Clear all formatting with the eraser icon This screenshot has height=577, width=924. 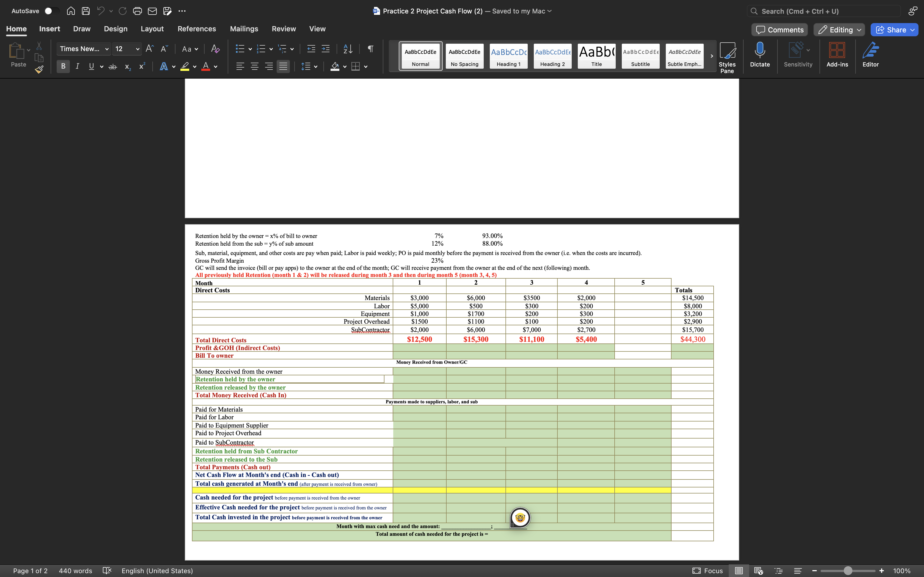click(x=215, y=49)
